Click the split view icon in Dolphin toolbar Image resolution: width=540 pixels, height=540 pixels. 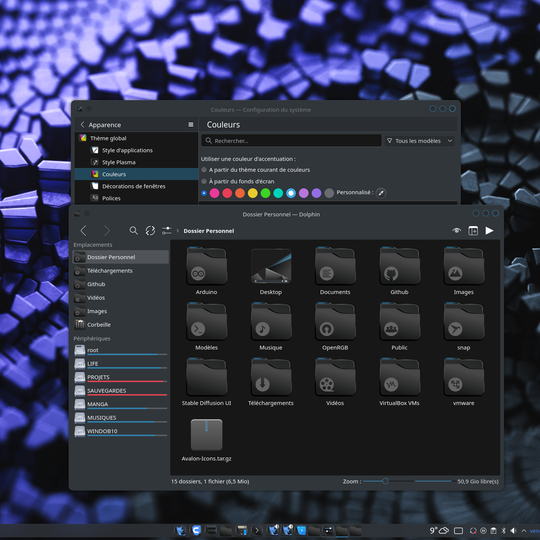click(x=473, y=231)
